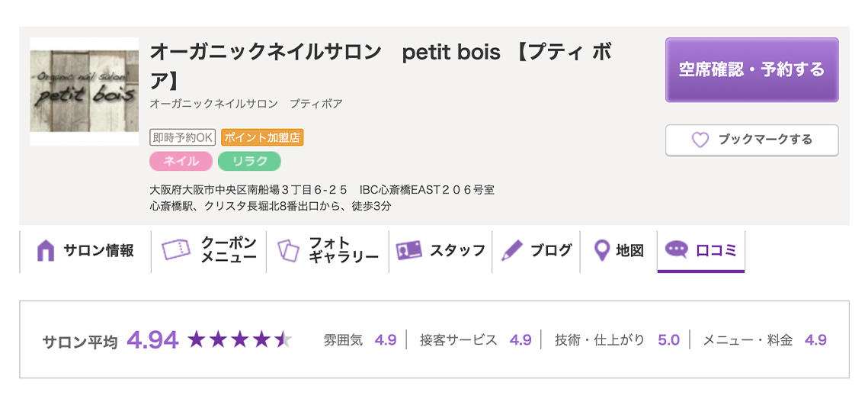This screenshot has width=868, height=405.
Task: Click the pencil blog icon
Action: [x=512, y=250]
